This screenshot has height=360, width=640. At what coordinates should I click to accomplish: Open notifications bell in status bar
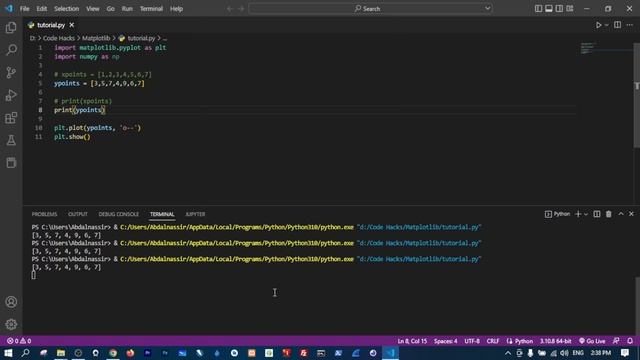click(630, 341)
